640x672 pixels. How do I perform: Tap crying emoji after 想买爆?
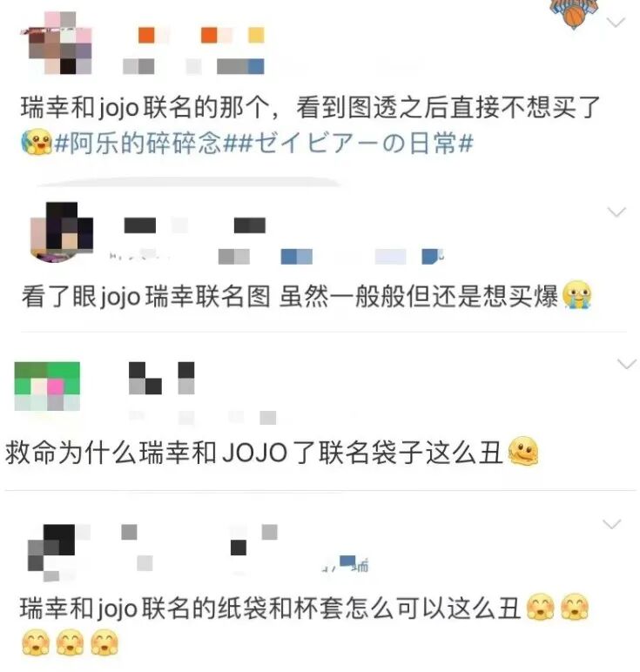click(x=576, y=295)
